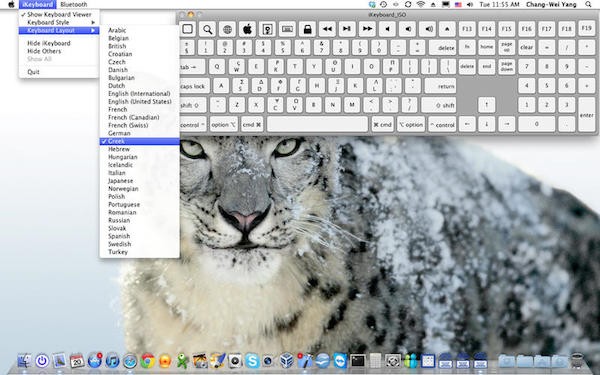Toggle the left option key

click(224, 124)
